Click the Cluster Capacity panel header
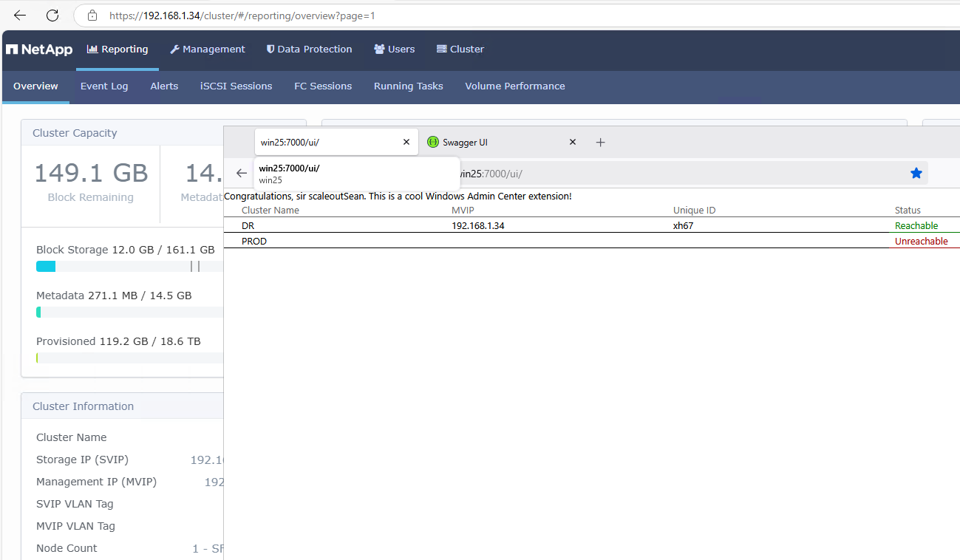Image resolution: width=960 pixels, height=560 pixels. [x=123, y=133]
